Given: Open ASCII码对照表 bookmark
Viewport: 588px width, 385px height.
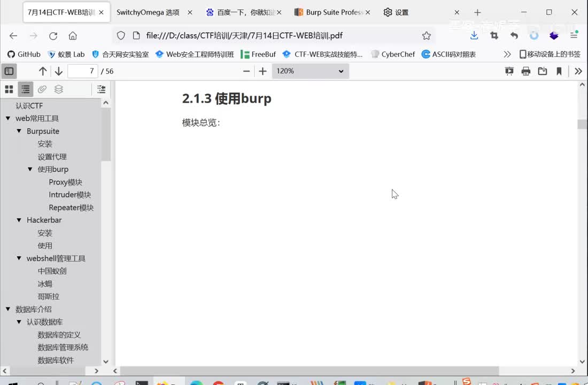Looking at the screenshot, I should coord(448,55).
